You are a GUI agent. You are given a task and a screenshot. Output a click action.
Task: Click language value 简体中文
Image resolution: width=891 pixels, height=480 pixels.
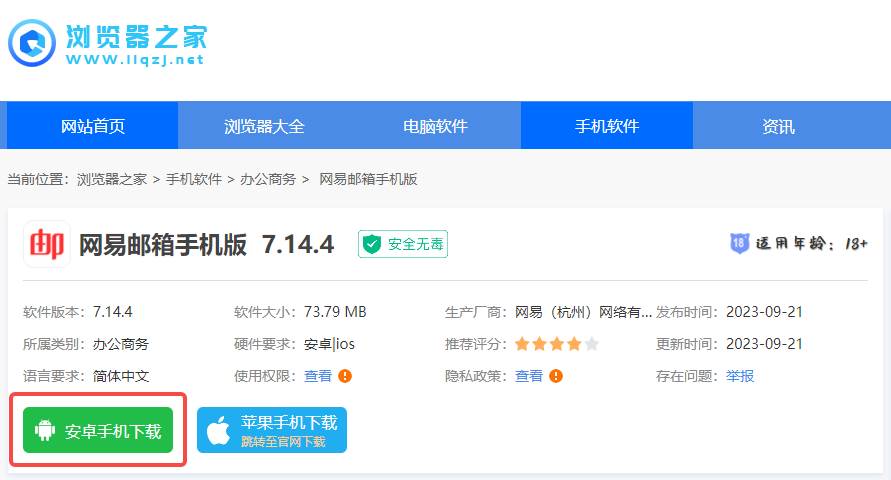tap(121, 376)
